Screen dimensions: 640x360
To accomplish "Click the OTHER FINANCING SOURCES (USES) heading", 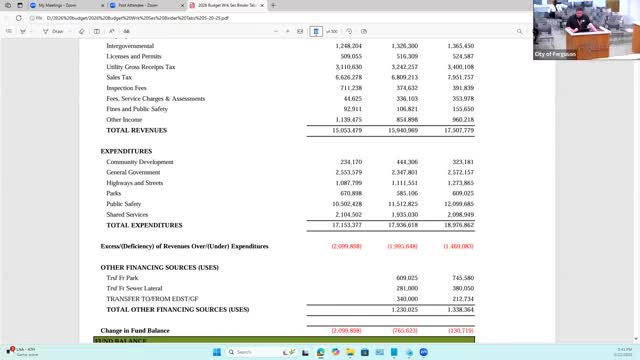I will coord(160,267).
